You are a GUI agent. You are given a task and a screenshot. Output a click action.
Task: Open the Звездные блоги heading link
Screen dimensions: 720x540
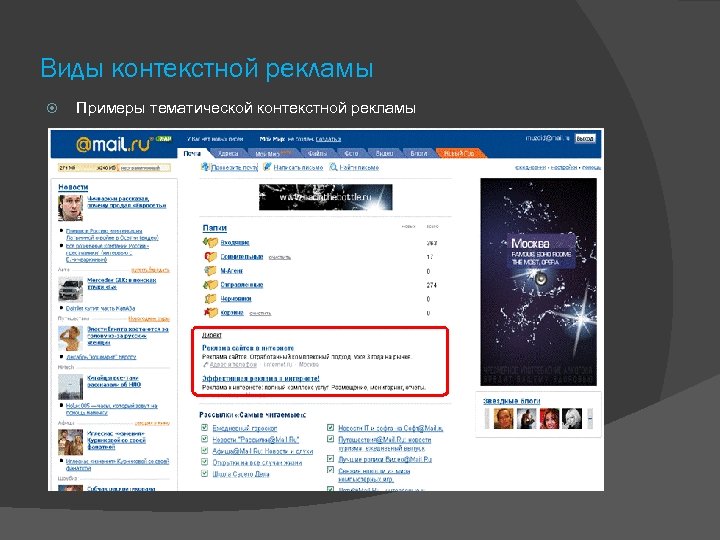[x=511, y=401]
